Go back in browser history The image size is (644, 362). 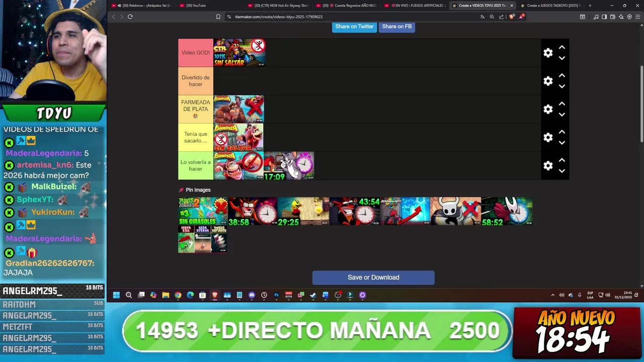(113, 17)
